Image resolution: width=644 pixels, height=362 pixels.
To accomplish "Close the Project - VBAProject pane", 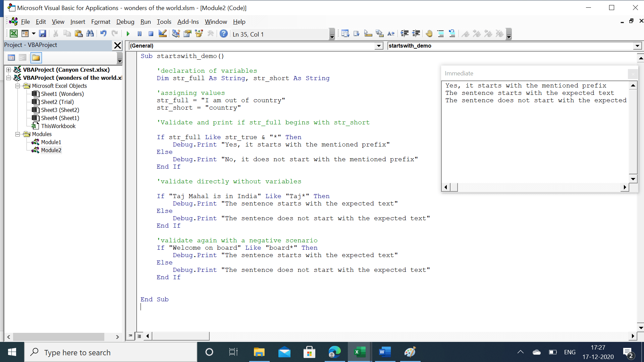I will pos(117,45).
